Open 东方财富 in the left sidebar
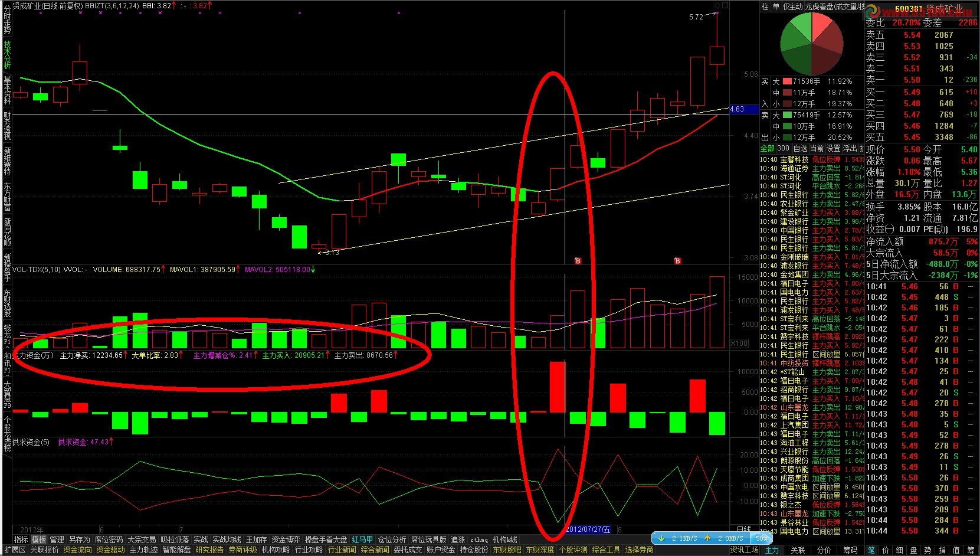This screenshot has width=980, height=556. [7, 197]
